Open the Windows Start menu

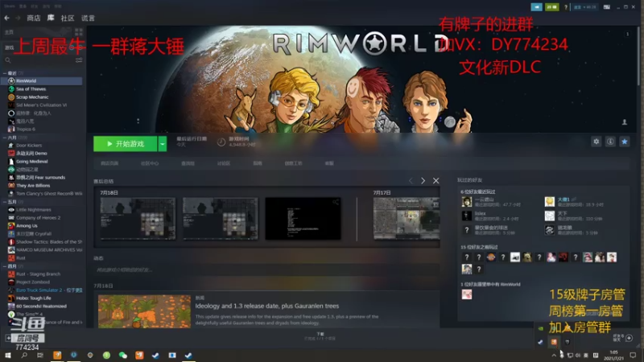(8, 355)
